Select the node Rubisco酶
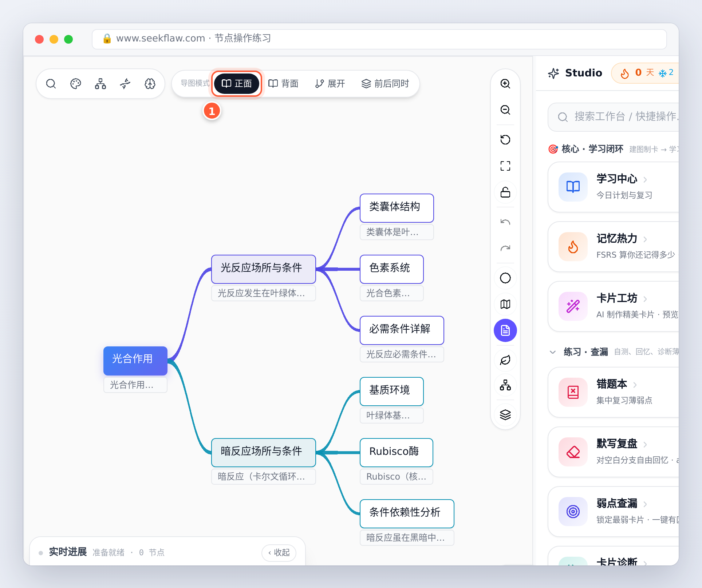This screenshot has height=588, width=702. coord(397,452)
